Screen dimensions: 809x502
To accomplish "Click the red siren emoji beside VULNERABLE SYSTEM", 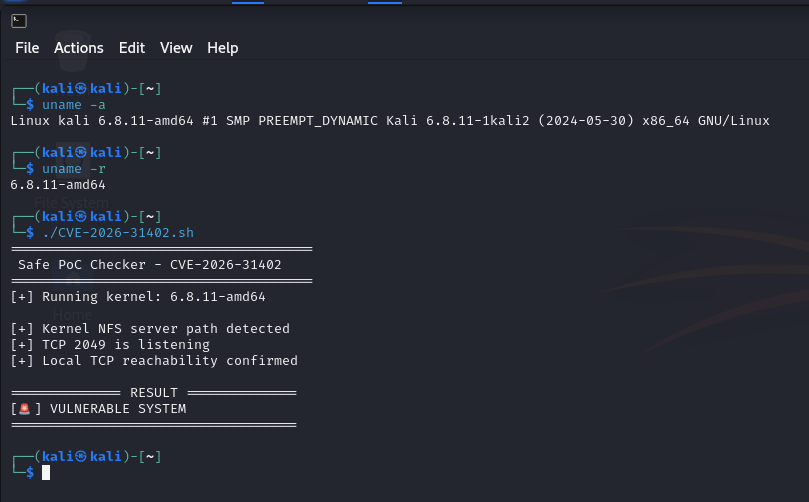I will point(24,409).
